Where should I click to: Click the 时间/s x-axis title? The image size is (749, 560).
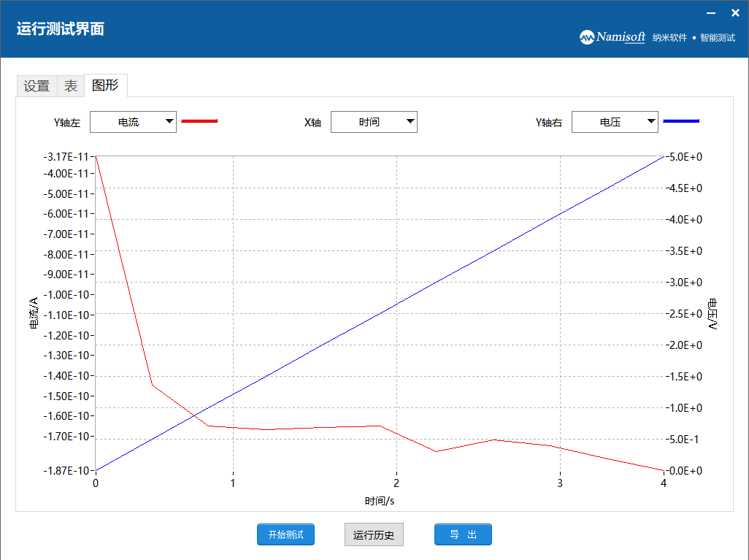[x=380, y=501]
